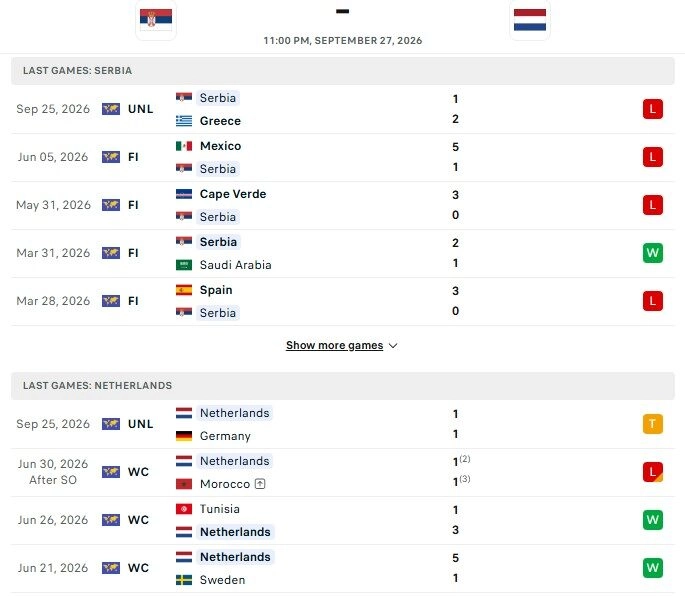Click the Last Games: Netherlands section header
685x596 pixels.
(342, 385)
